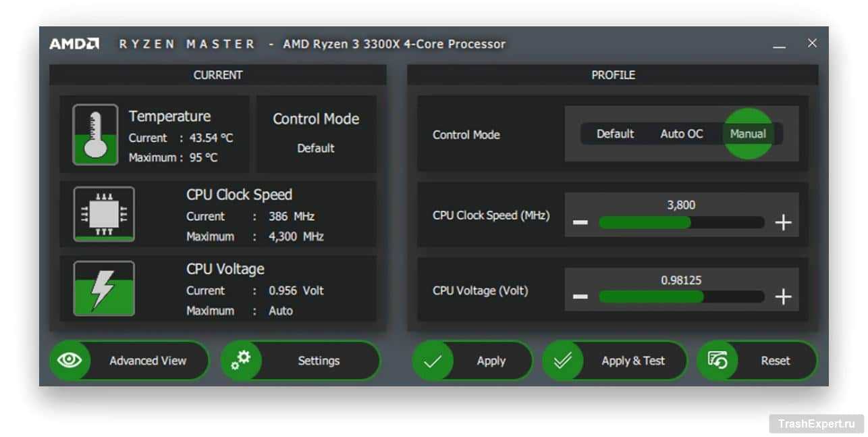Screen dimensions: 868x437
Task: Click the CPU Voltage slider bar
Action: click(681, 297)
